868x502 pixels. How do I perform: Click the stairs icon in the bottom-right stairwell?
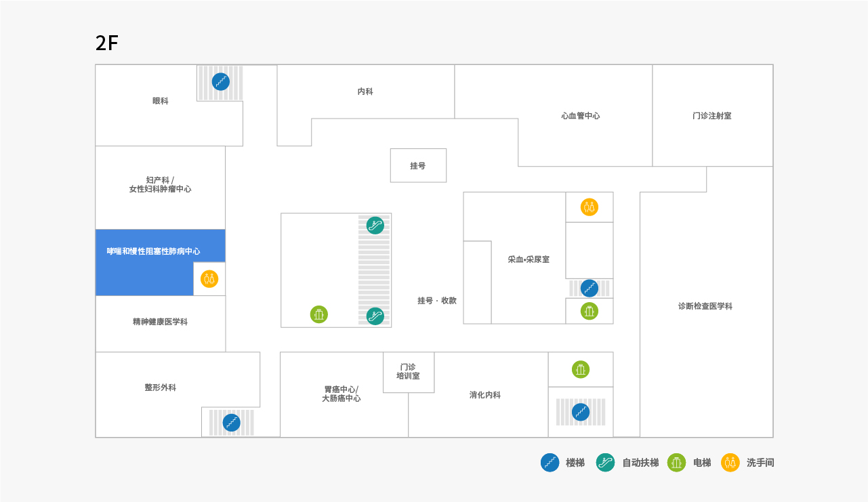coord(580,412)
